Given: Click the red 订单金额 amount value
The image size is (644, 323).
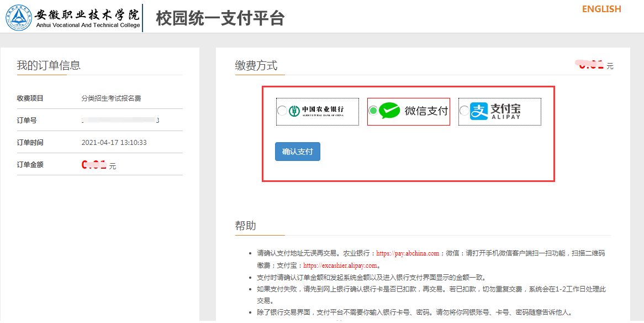Looking at the screenshot, I should coord(94,165).
